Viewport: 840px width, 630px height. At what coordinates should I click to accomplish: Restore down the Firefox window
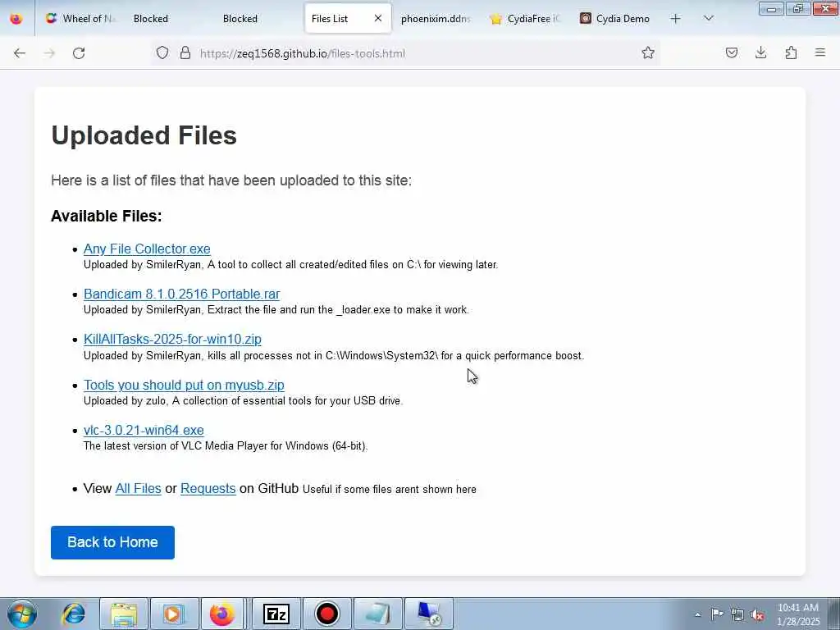tap(798, 8)
